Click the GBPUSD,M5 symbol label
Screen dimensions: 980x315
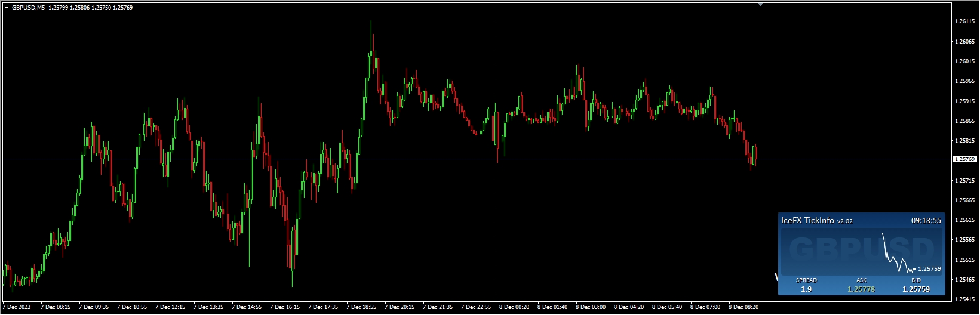28,8
